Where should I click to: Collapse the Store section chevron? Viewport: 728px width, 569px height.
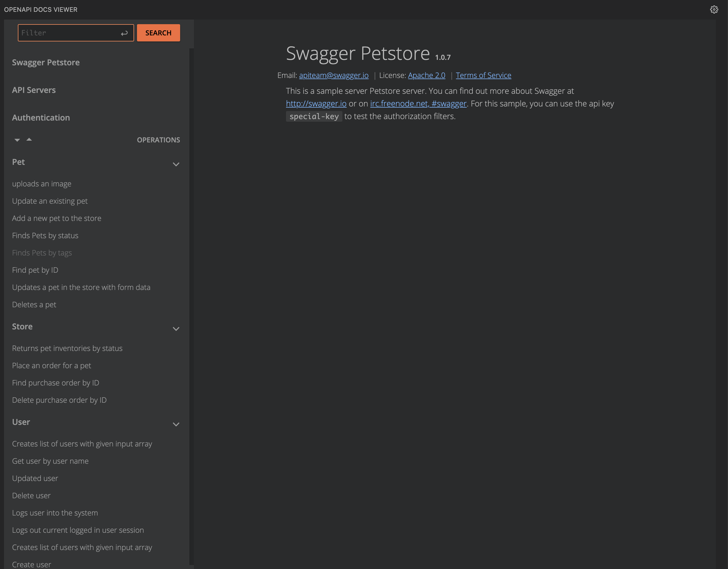tap(176, 329)
